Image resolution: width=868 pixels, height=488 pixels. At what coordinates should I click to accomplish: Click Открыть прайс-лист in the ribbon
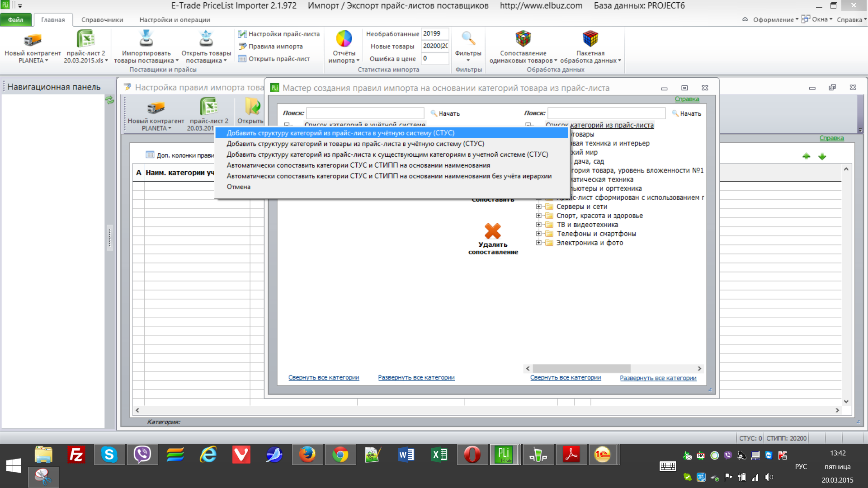(274, 59)
